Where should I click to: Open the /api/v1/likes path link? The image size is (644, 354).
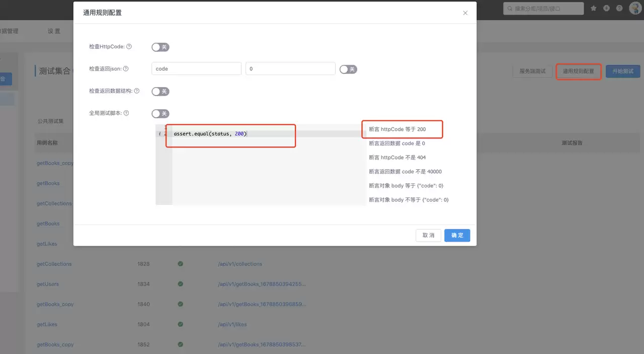point(232,324)
